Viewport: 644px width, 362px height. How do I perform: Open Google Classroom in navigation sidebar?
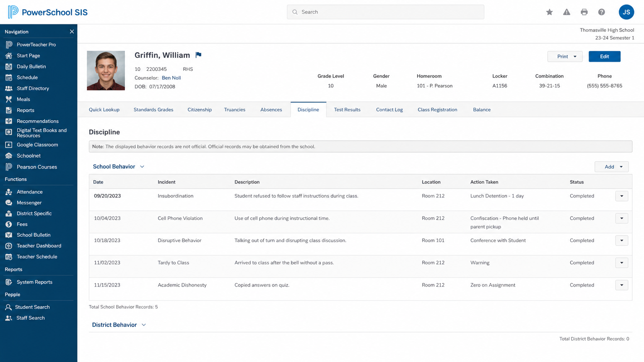37,145
